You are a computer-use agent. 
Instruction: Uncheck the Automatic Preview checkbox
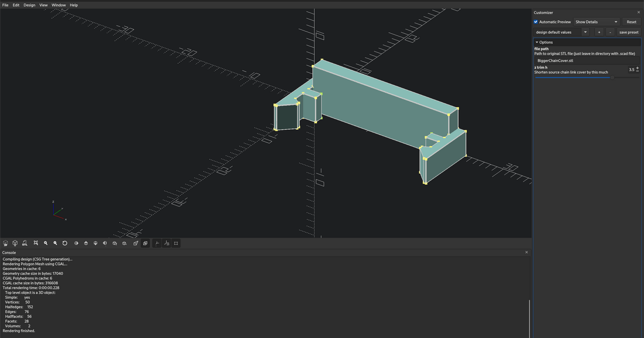(535, 21)
